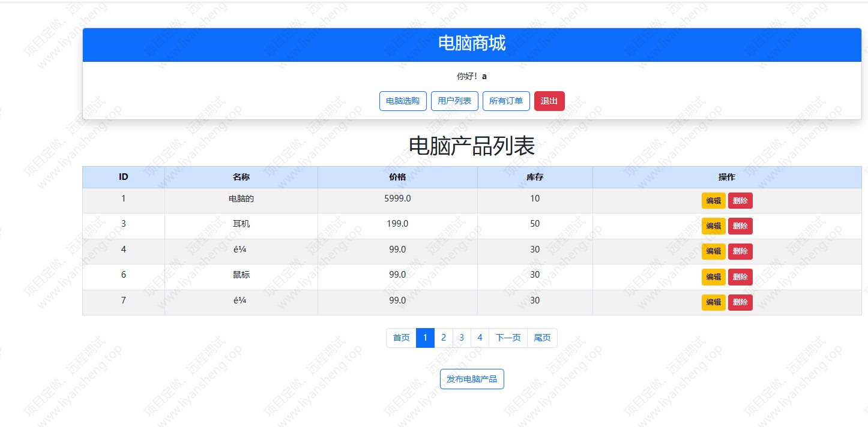
Task: Click 编辑 in the 鼠标 row
Action: click(714, 277)
